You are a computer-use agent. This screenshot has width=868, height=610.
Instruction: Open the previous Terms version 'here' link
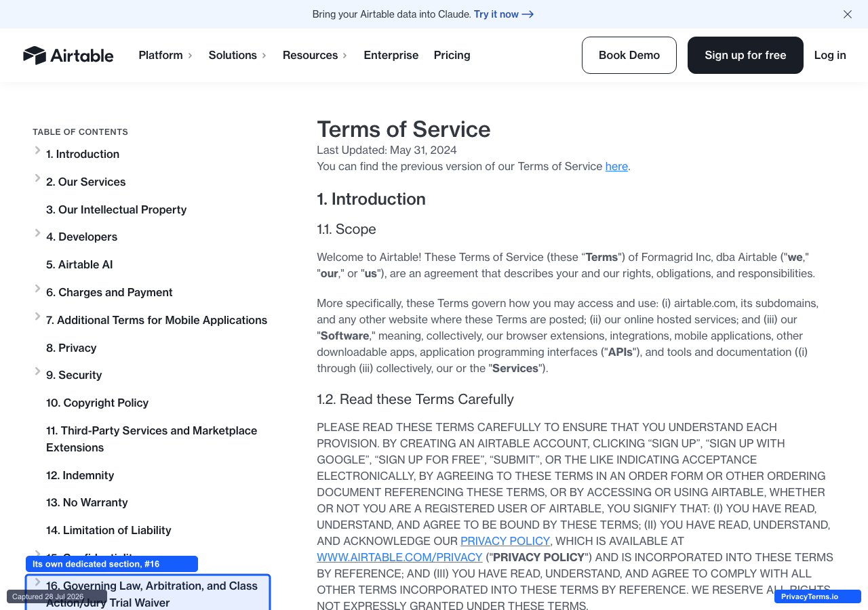tap(616, 166)
